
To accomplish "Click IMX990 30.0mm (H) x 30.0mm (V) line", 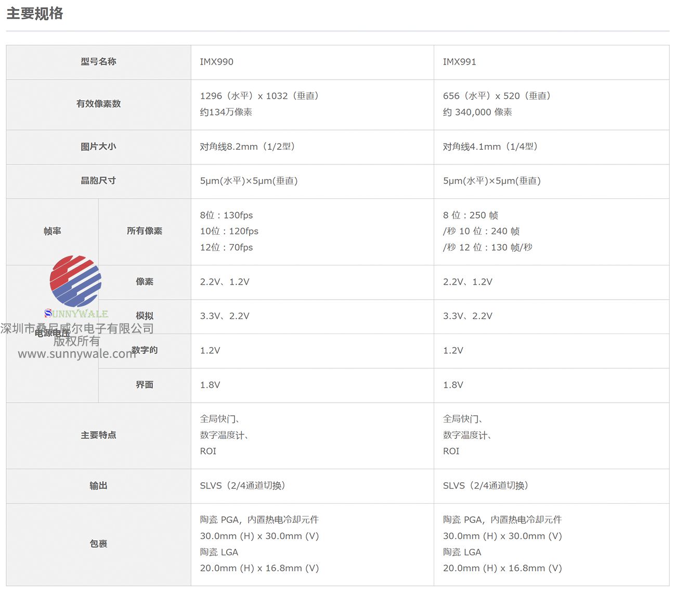I will [x=259, y=536].
